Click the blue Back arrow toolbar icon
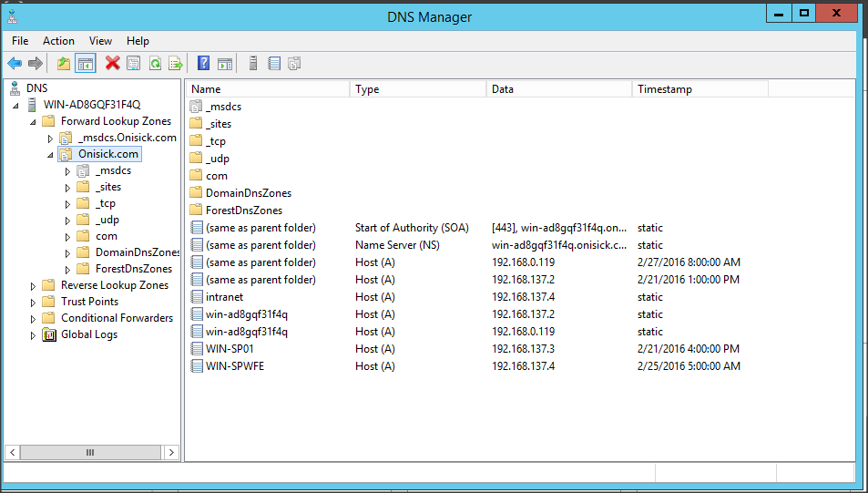Viewport: 868px width, 493px height. 15,64
